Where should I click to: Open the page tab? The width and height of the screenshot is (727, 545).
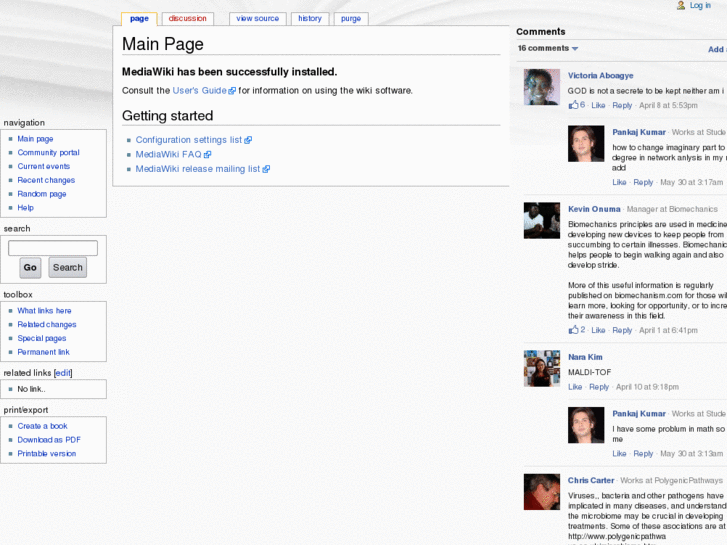(139, 19)
